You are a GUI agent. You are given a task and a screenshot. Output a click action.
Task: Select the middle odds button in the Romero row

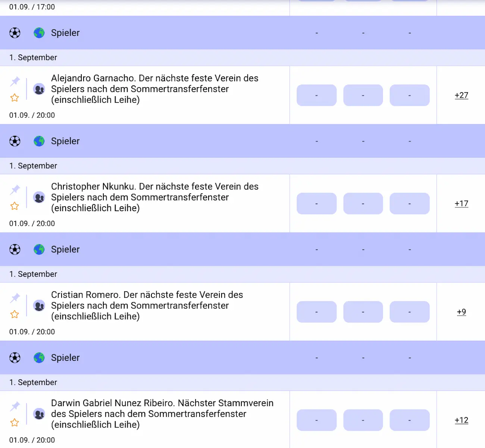tap(363, 312)
